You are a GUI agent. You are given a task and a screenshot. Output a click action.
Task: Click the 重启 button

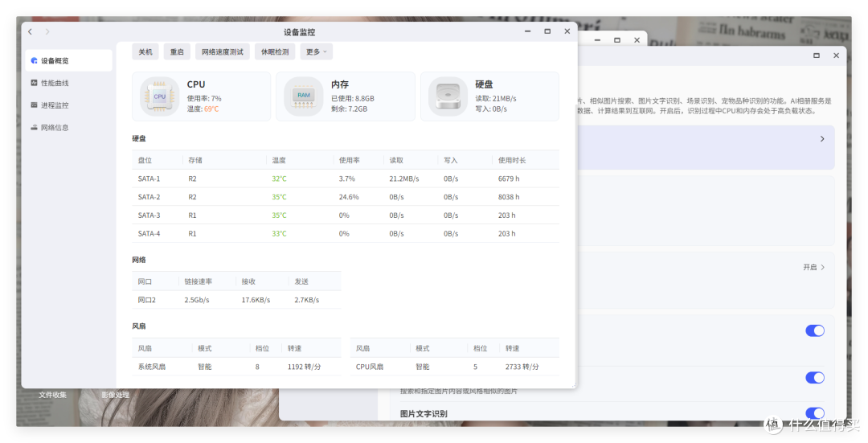click(177, 51)
